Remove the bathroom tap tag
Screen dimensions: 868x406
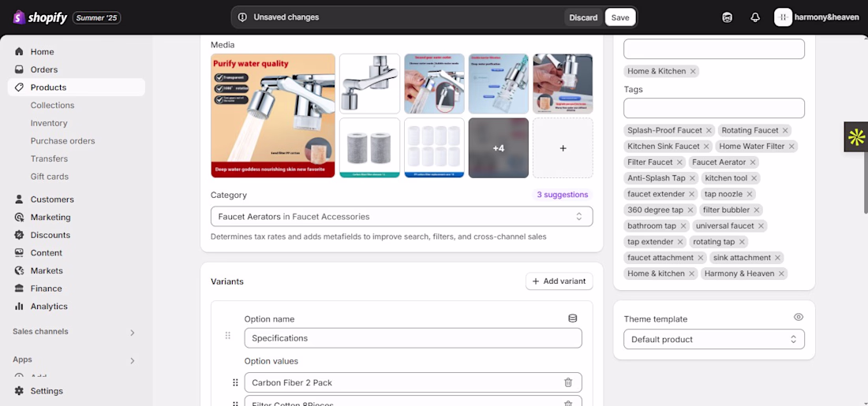pyautogui.click(x=683, y=225)
